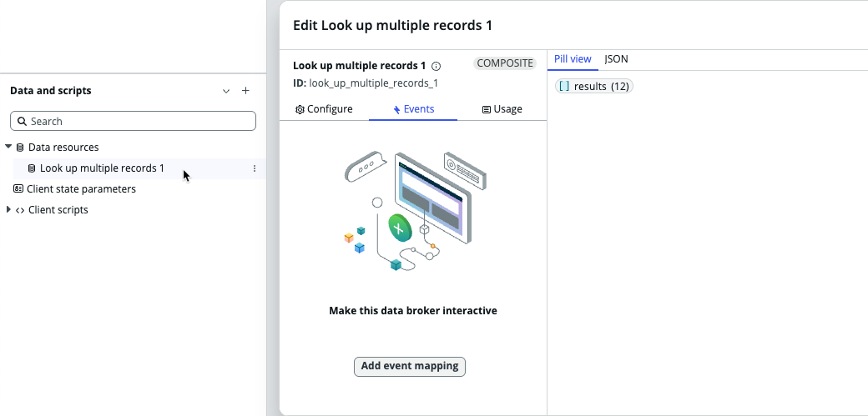Screen dimensions: 868x416
Task: Click the info icon next to Look up multiple records 1
Action: pos(437,67)
